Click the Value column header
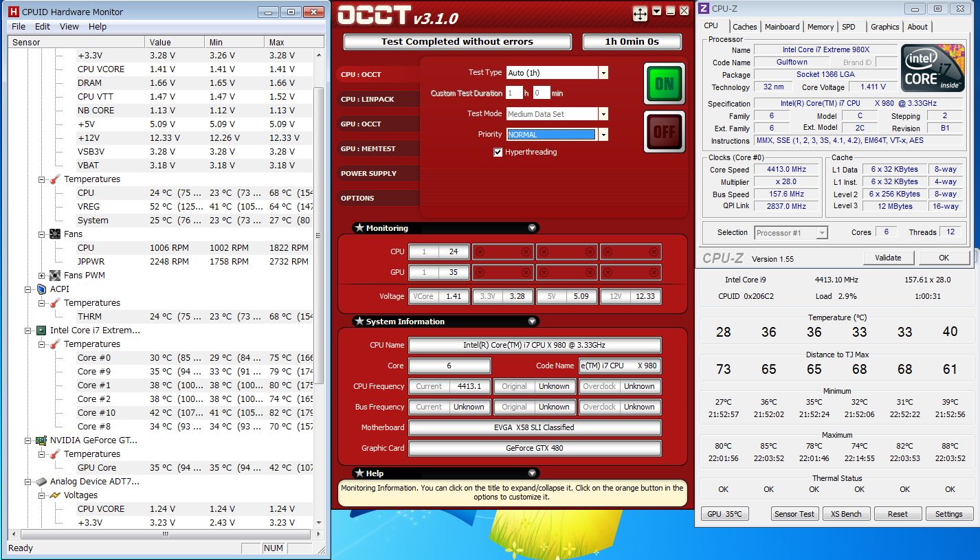 point(176,42)
